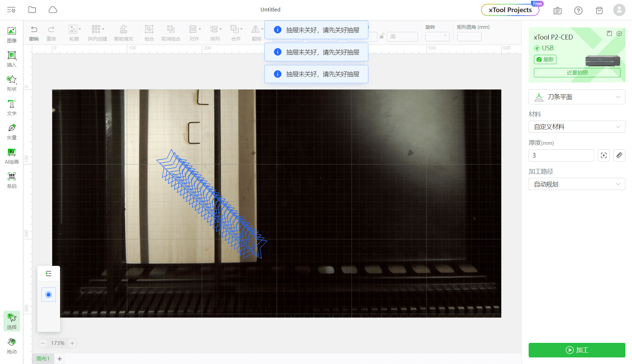Click the xTool P2-CED device name
Image resolution: width=632 pixels, height=364 pixels.
point(553,37)
